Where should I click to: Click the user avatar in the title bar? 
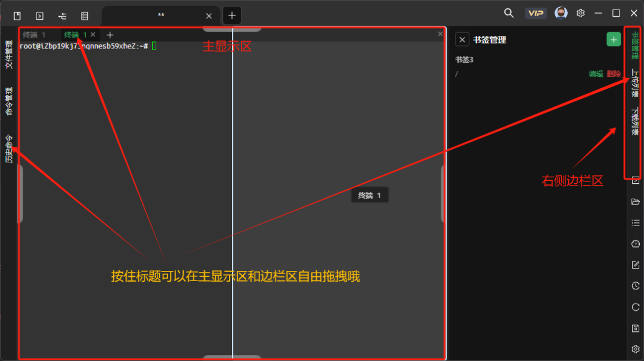(561, 12)
